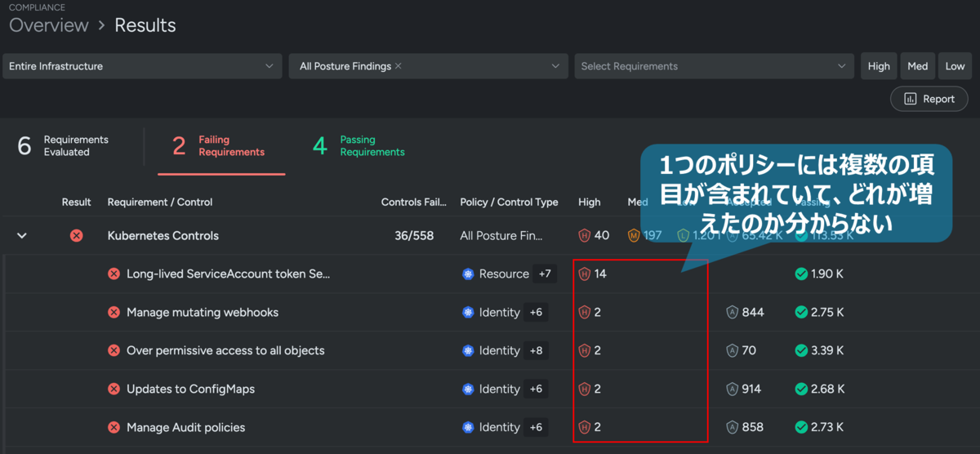
Task: Click the Kubernetes Controls requirement name
Action: pos(163,236)
